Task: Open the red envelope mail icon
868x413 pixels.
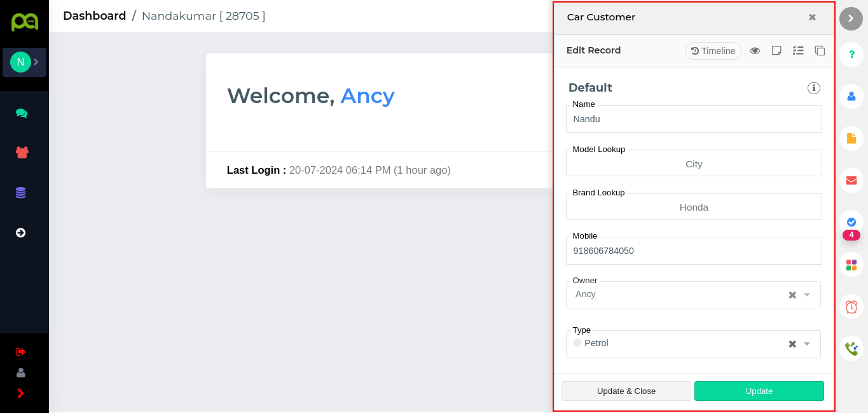Action: [x=851, y=181]
